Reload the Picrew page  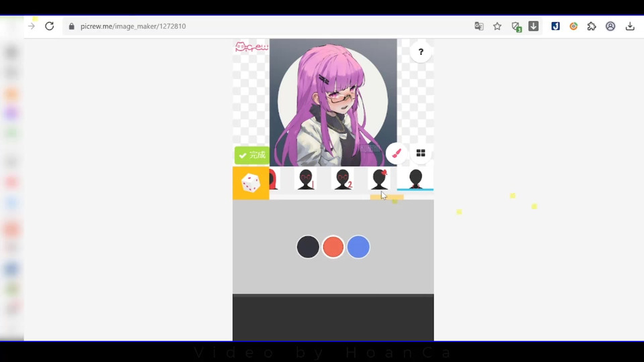50,26
